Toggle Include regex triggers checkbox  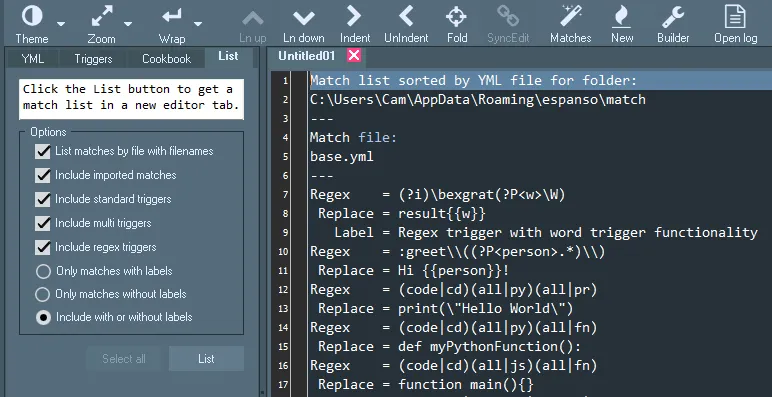click(43, 247)
